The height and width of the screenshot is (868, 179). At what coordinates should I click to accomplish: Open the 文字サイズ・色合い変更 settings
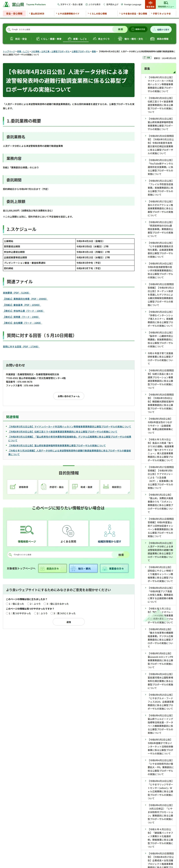(x=70, y=4)
